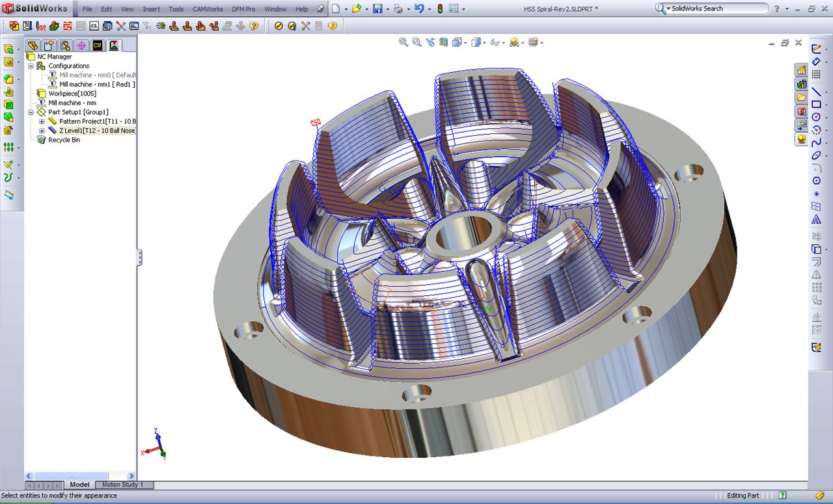Open the SolidWorks Resources home pane

[x=801, y=70]
